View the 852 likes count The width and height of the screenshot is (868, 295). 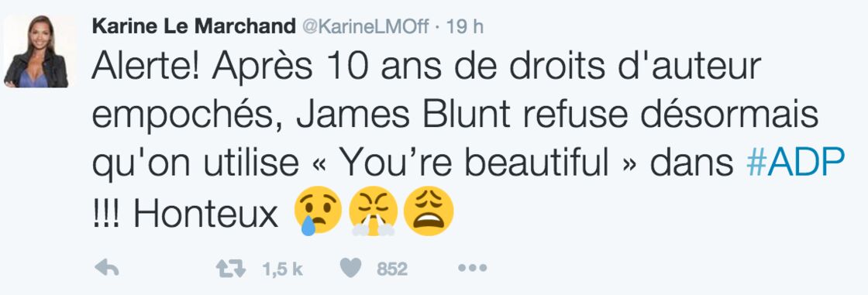click(392, 269)
